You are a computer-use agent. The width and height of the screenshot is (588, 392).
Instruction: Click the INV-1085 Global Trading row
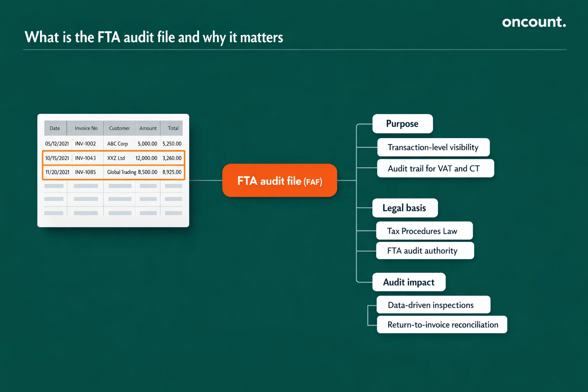click(113, 172)
